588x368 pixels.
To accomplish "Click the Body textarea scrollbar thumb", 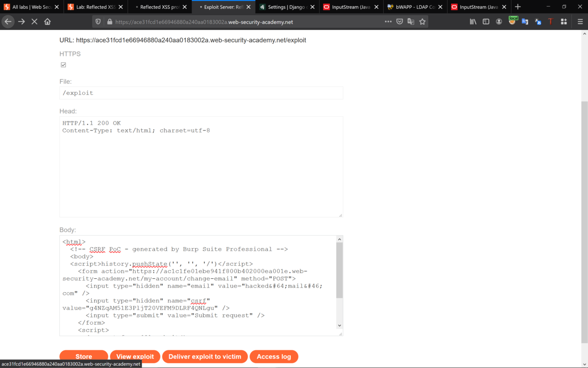I will (x=340, y=270).
